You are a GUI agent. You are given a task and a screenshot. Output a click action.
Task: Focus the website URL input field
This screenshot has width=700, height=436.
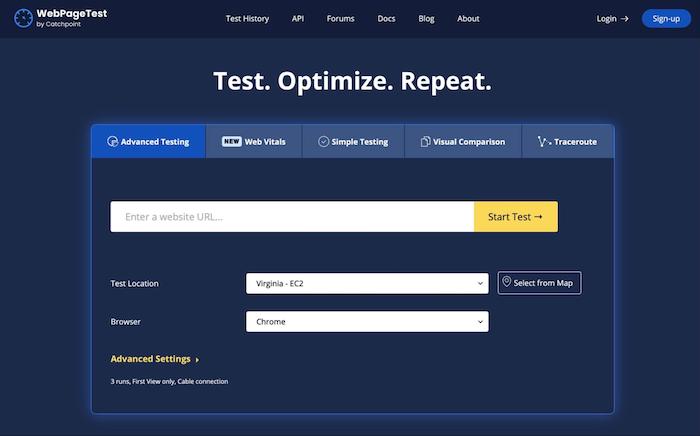pos(292,217)
